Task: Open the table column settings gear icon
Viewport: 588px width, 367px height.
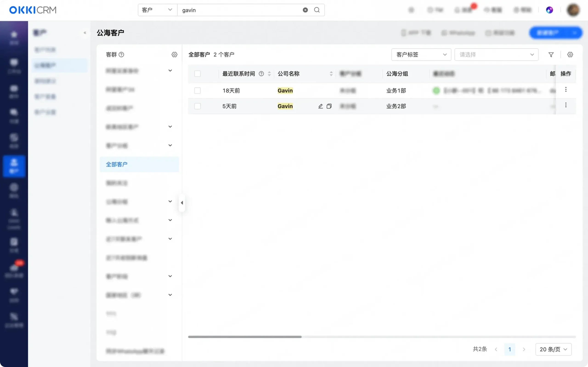Action: pos(570,55)
